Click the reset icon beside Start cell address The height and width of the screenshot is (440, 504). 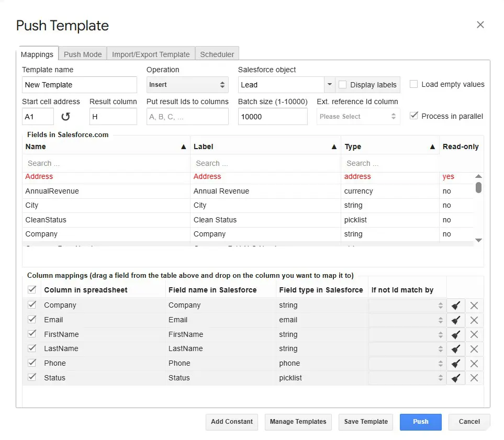point(66,117)
